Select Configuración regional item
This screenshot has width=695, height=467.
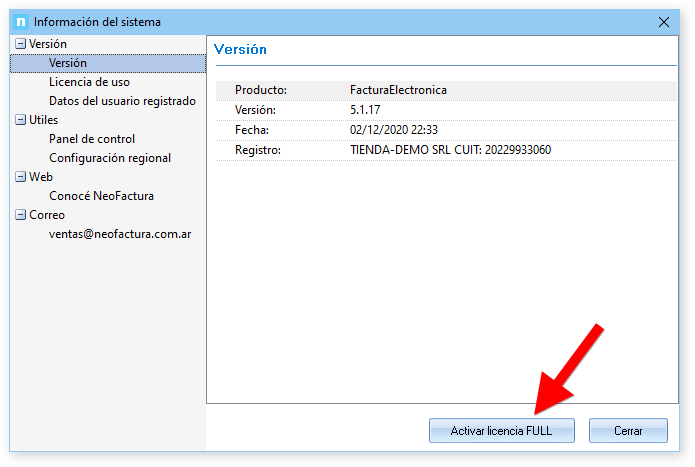pyautogui.click(x=110, y=158)
